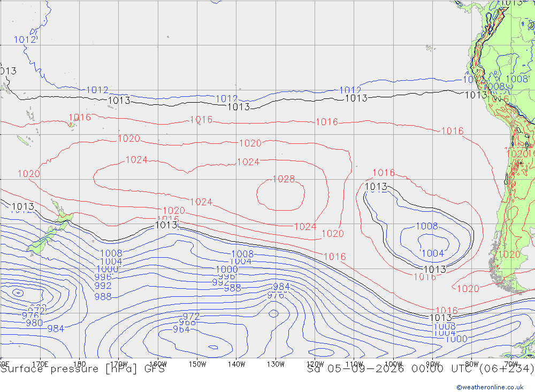Click the 80W longitude label
Viewport: 535px width, 392px height.
(472, 364)
